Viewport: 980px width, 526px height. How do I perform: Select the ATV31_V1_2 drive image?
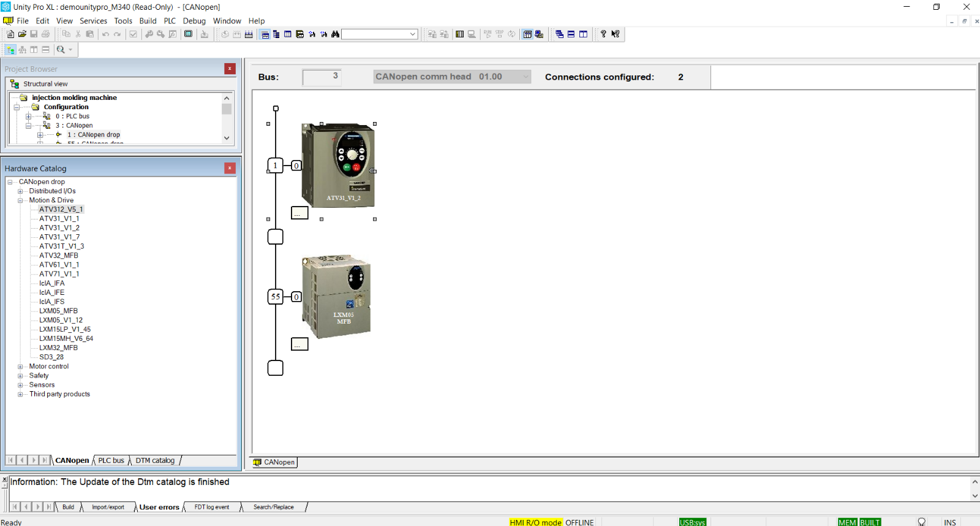pyautogui.click(x=338, y=165)
